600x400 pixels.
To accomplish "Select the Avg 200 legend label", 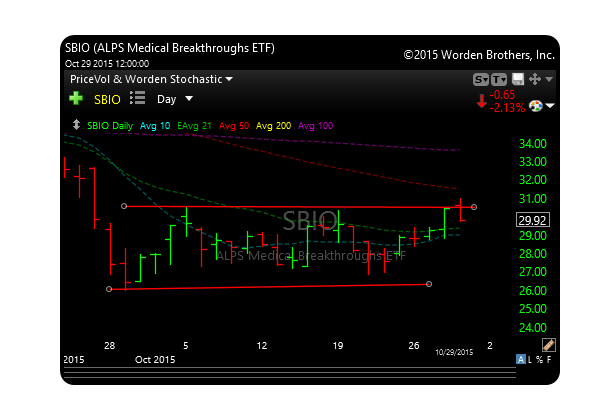I will click(x=273, y=126).
